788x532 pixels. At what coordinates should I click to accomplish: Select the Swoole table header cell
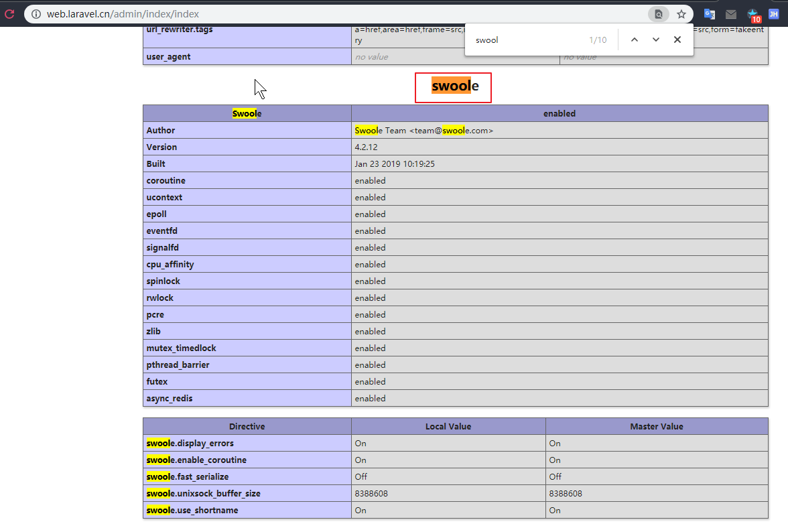click(247, 113)
